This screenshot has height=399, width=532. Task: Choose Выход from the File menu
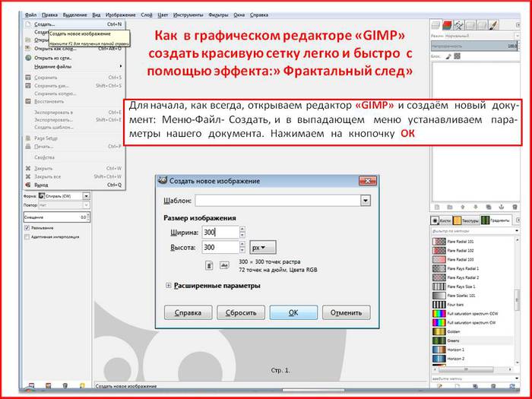74,185
